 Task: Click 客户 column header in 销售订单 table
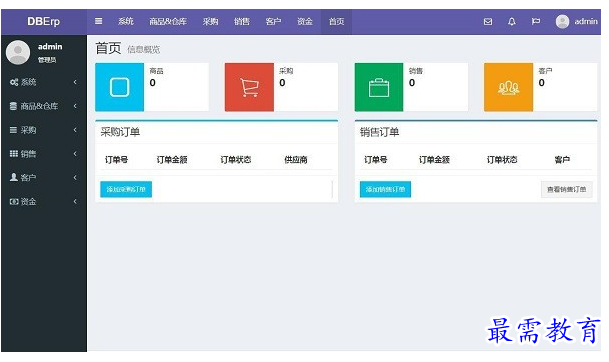[562, 160]
